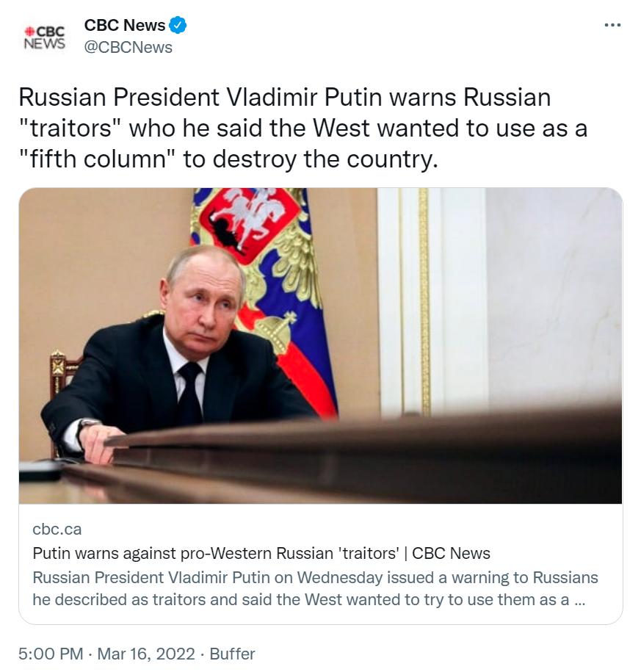Click the Buffer source label
The height and width of the screenshot is (672, 641).
[232, 654]
